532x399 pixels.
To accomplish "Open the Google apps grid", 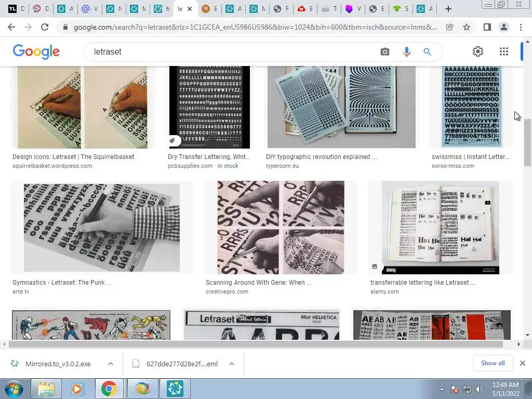I will pyautogui.click(x=504, y=51).
